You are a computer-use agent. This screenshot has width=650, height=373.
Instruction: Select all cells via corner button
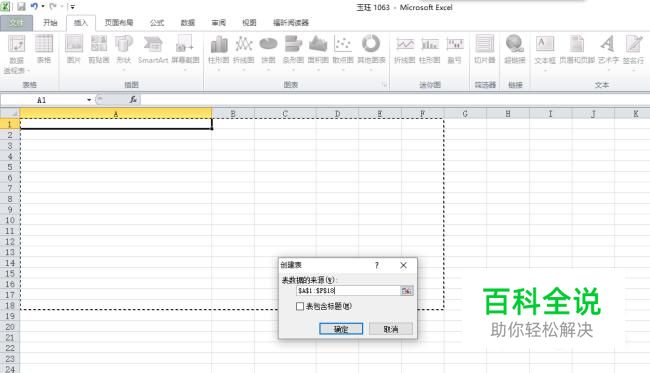click(x=10, y=113)
